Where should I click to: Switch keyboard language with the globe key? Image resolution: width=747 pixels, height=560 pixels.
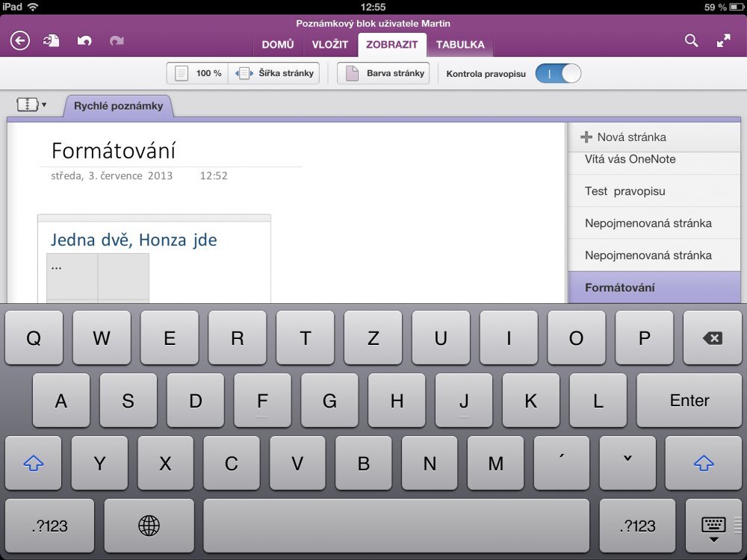149,526
